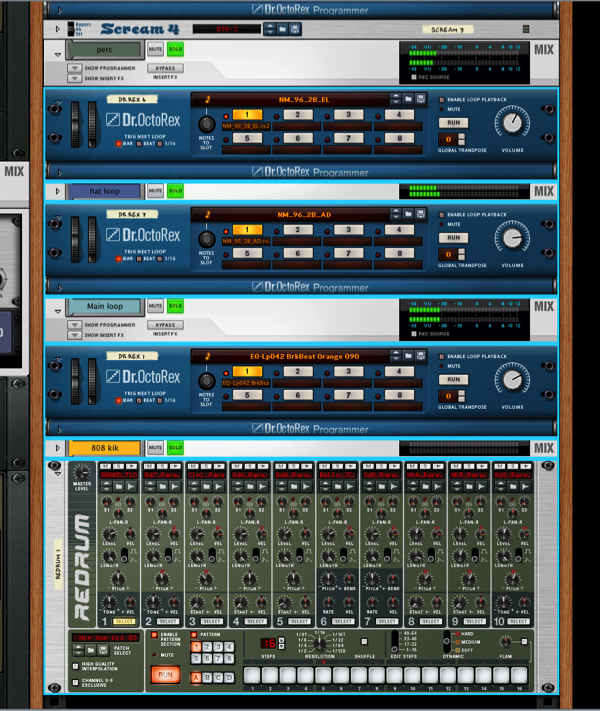Screen dimensions: 600x711
Task: Click Redrum step button 1
Action: pos(252,675)
